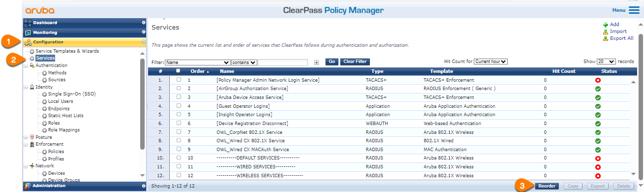Collapse the Identity tree node
Screen dimensions: 644x192
click(26, 87)
